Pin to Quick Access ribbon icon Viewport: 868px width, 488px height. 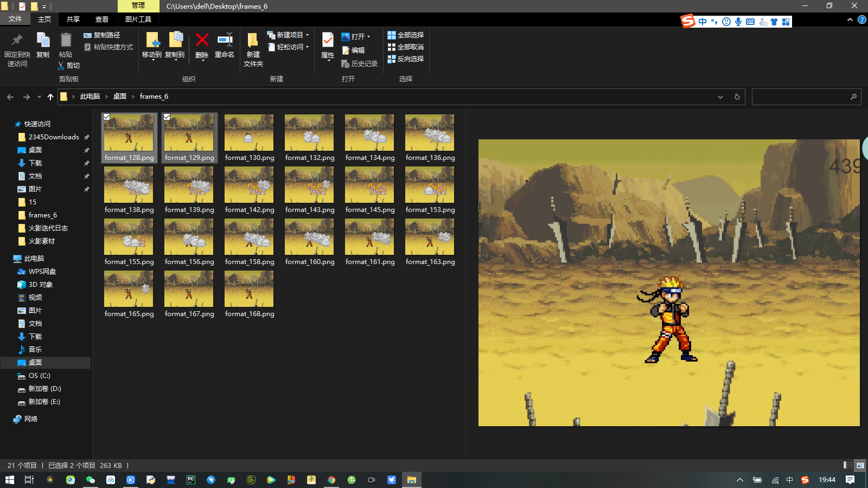click(17, 40)
